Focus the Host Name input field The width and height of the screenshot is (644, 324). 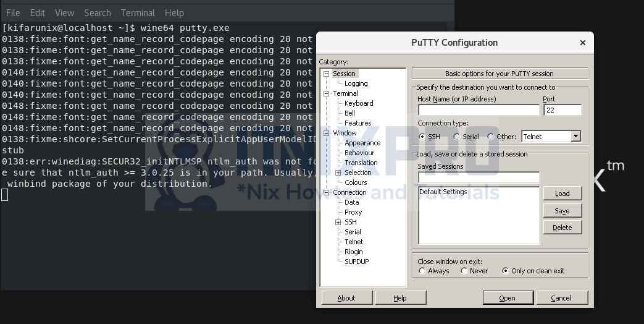[479, 110]
